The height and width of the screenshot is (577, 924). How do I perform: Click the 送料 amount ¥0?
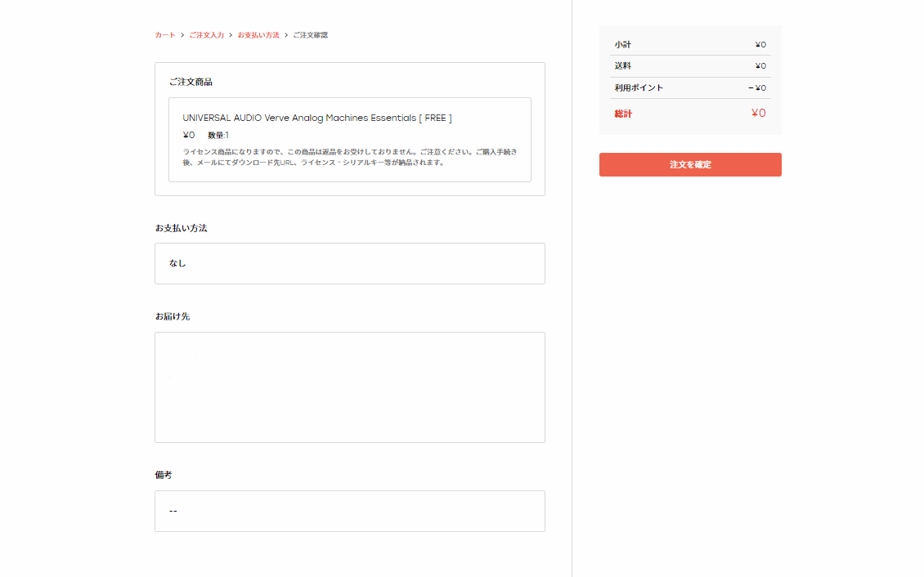760,66
